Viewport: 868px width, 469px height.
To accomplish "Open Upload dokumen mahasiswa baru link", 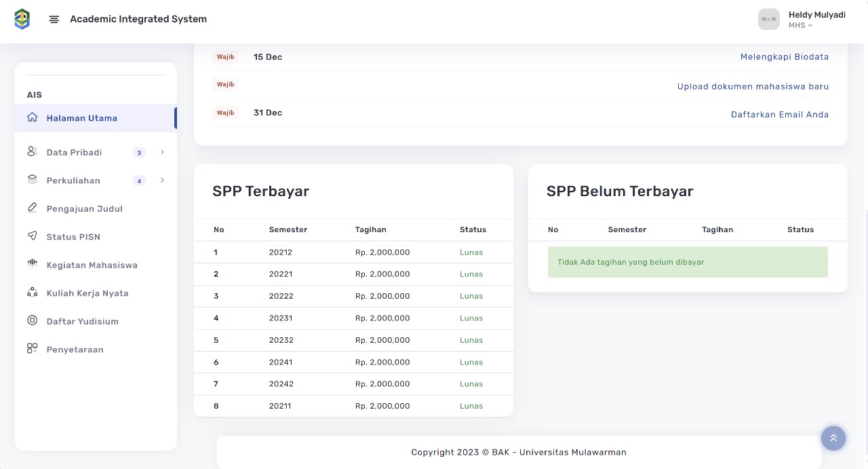I will 753,86.
